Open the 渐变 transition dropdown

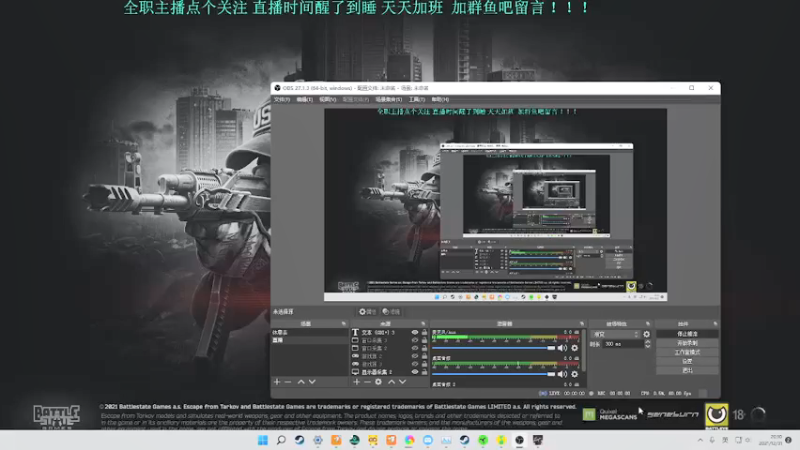[616, 334]
